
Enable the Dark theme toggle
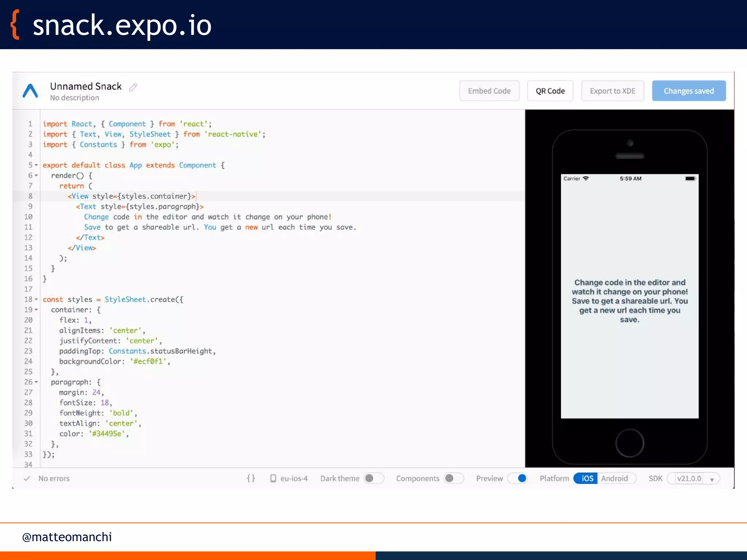[x=374, y=478]
